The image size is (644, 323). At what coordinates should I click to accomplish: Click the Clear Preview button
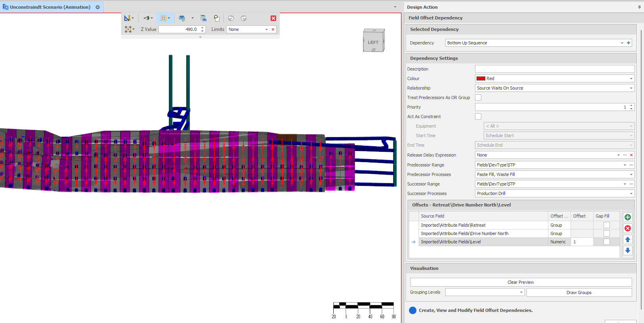[x=521, y=282]
